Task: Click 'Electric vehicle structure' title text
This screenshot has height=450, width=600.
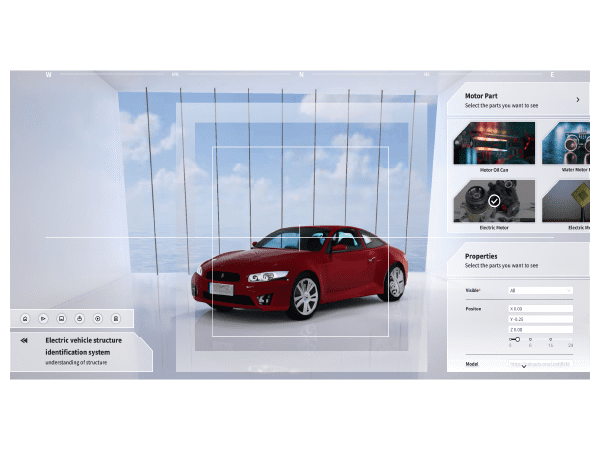Action: coord(83,340)
